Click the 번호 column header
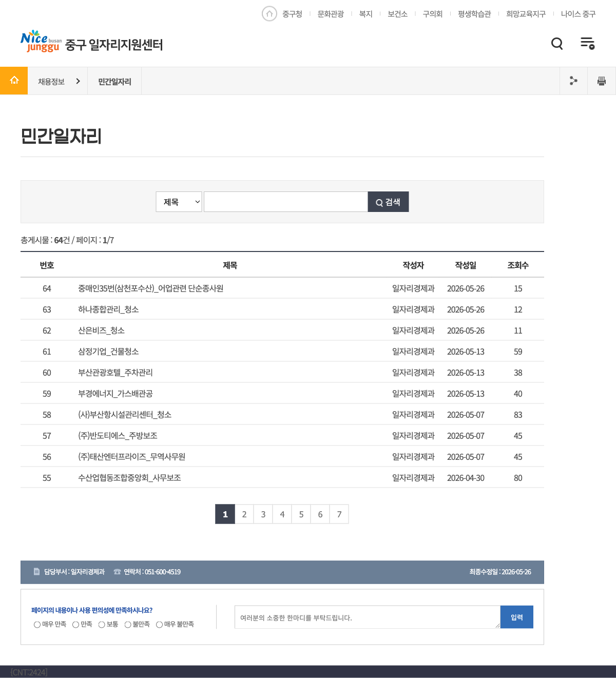The image size is (616, 678). coord(47,265)
